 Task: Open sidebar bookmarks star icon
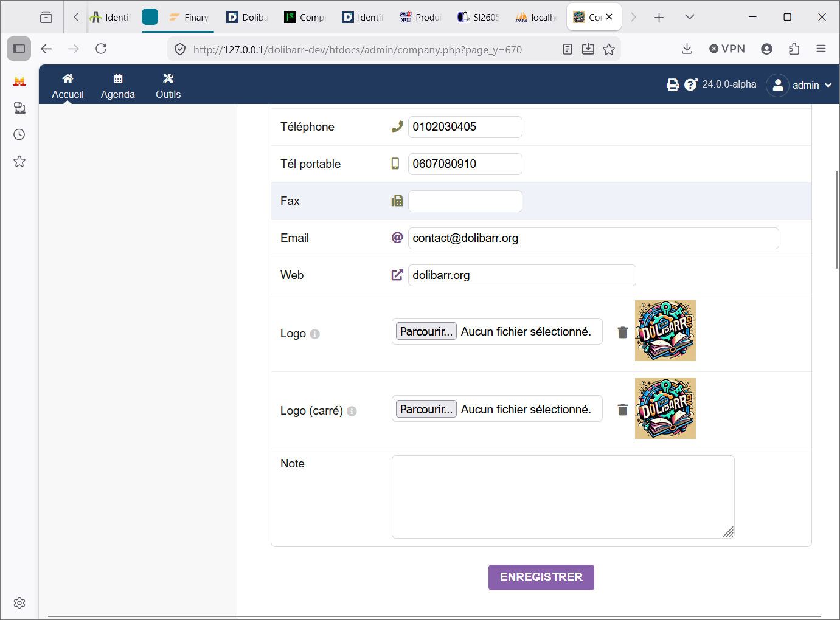click(19, 161)
